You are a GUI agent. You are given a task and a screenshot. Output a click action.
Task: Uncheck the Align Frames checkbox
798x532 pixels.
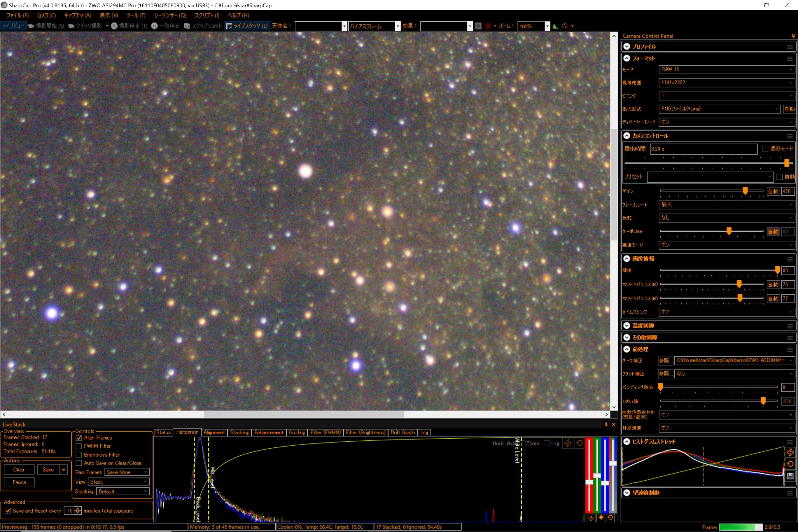79,438
